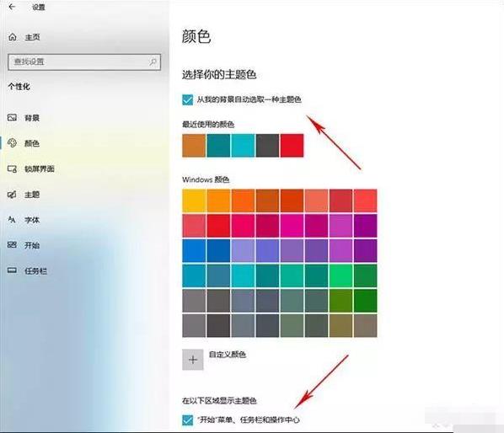The width and height of the screenshot is (504, 433).
Task: Select the magenta fifth swatch in the second row
Action: tap(292, 226)
